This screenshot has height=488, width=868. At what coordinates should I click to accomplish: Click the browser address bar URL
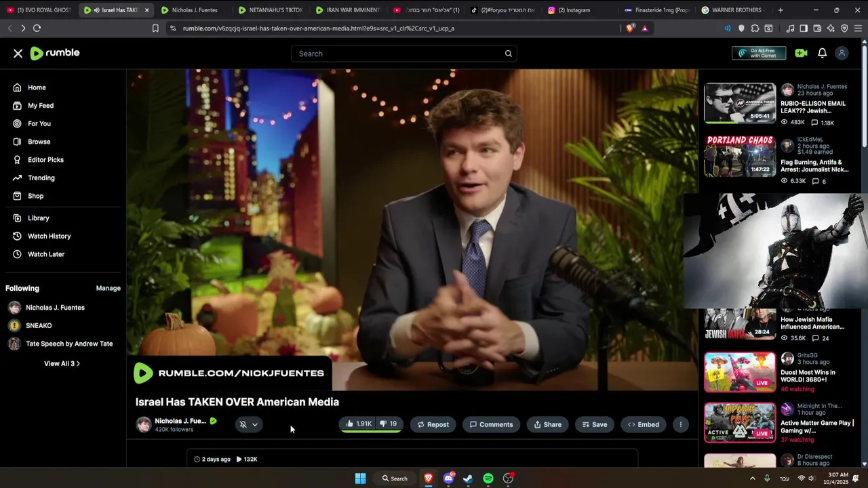point(319,28)
